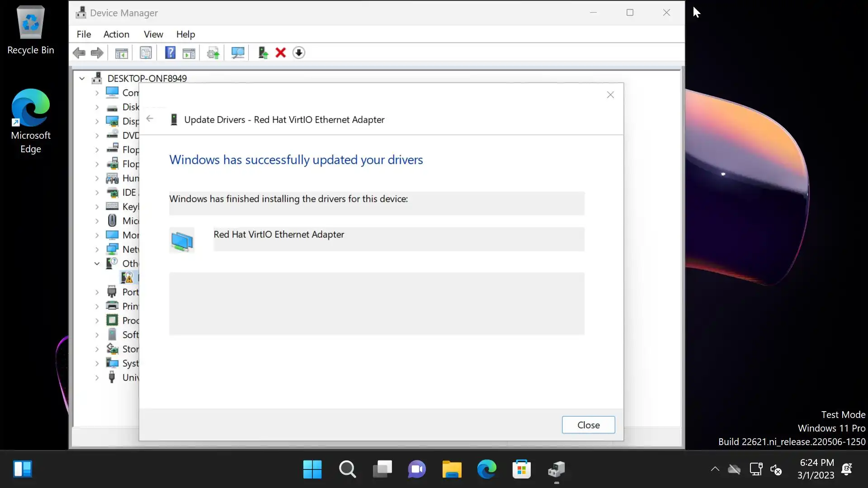Click the red X uninstall device icon
The image size is (868, 488).
(280, 53)
